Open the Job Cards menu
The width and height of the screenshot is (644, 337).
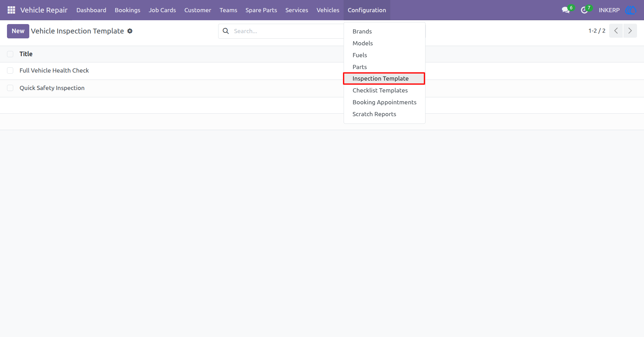162,10
